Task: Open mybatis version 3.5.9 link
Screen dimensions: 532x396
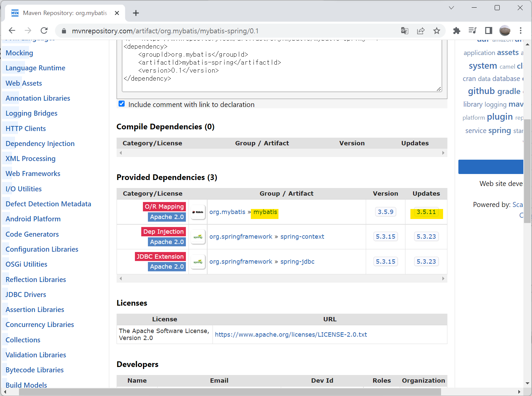Action: [385, 212]
